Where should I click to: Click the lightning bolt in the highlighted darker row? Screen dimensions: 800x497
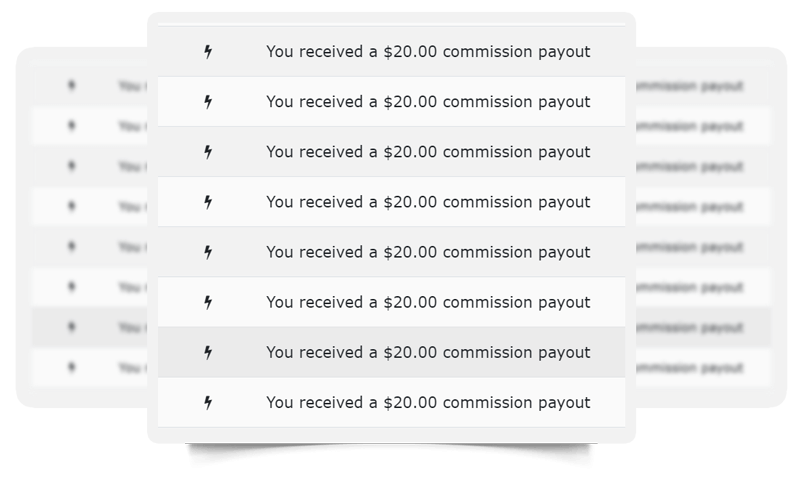coord(208,352)
